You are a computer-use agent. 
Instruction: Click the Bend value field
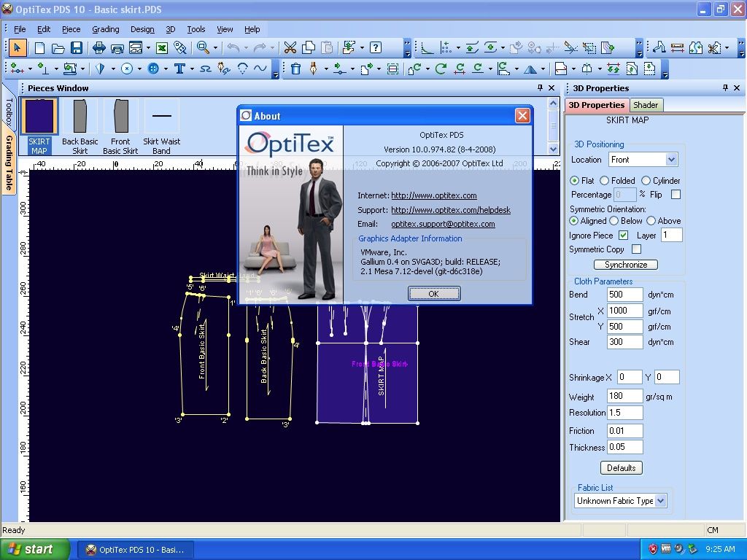625,295
